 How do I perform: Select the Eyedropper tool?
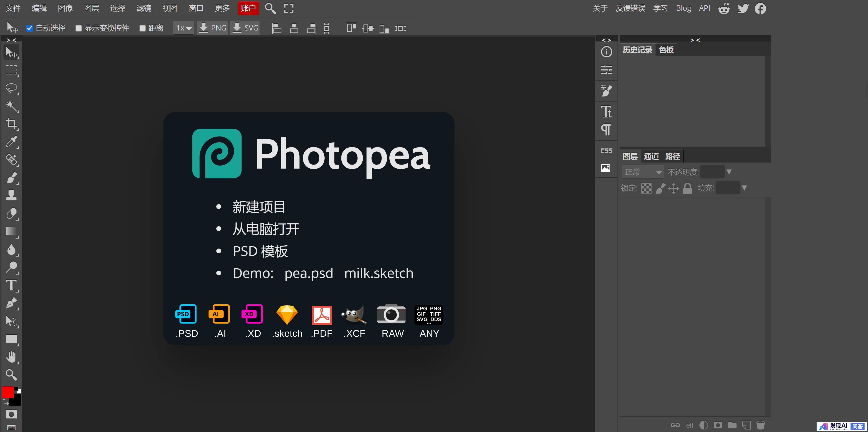[11, 142]
